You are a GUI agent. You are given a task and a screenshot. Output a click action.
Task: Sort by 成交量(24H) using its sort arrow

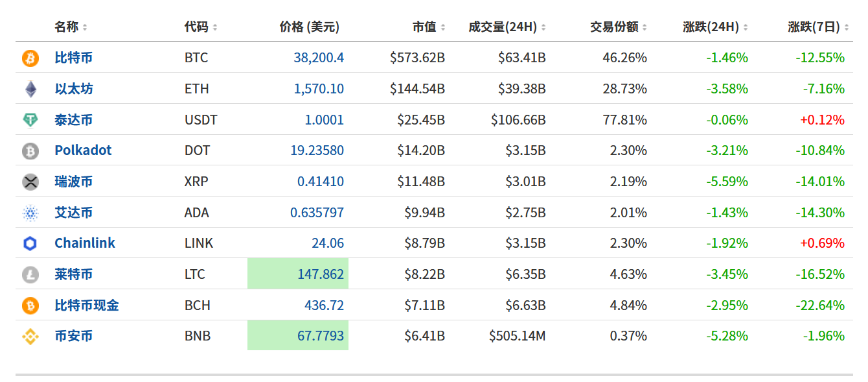click(x=543, y=27)
